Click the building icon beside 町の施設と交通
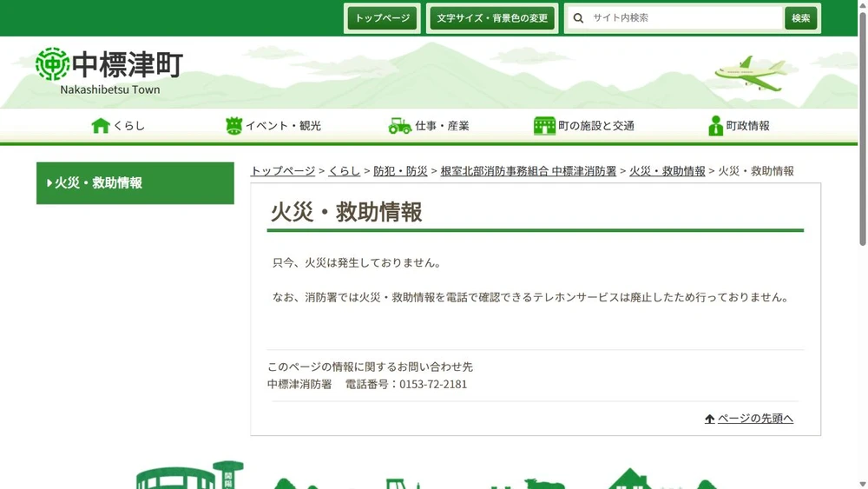 pyautogui.click(x=544, y=126)
